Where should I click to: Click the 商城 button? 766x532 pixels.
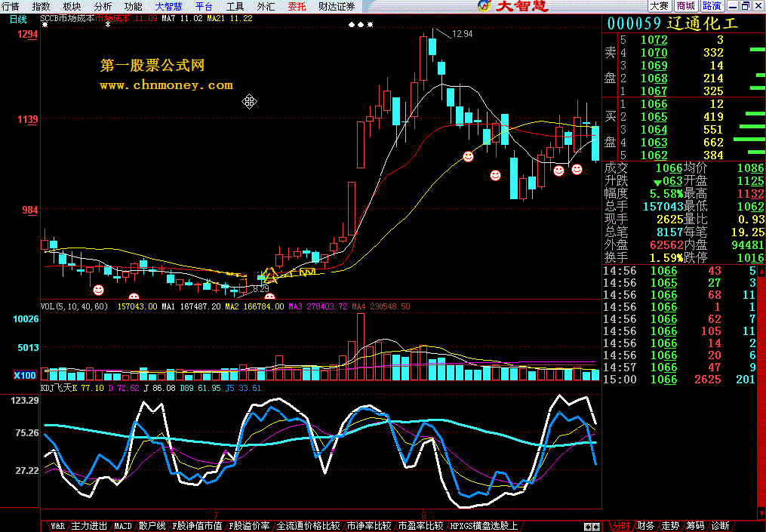(685, 6)
